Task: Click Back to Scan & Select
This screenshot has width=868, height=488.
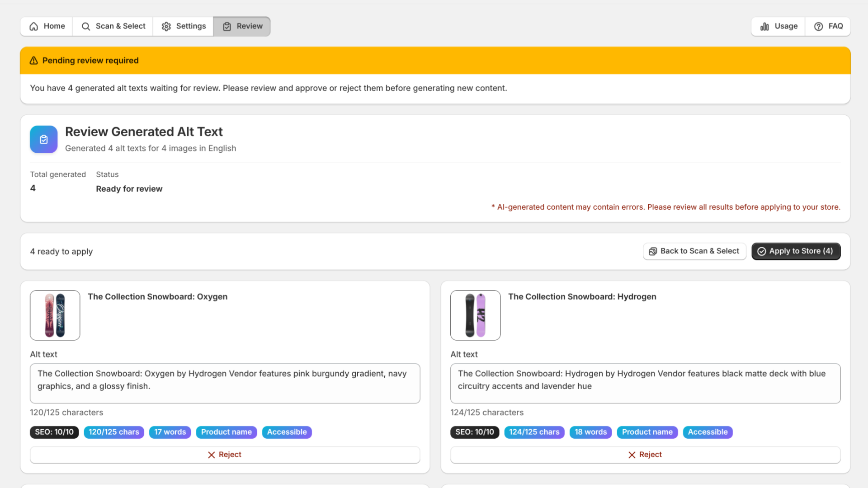Action: click(x=694, y=251)
